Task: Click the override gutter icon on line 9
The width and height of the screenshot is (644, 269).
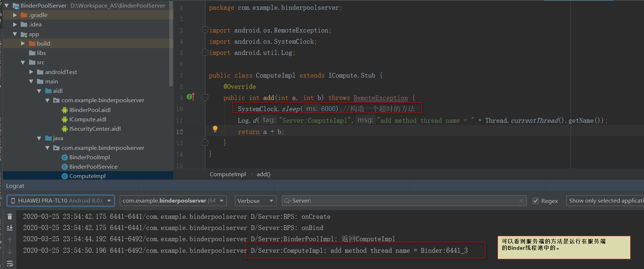Action: pos(191,97)
